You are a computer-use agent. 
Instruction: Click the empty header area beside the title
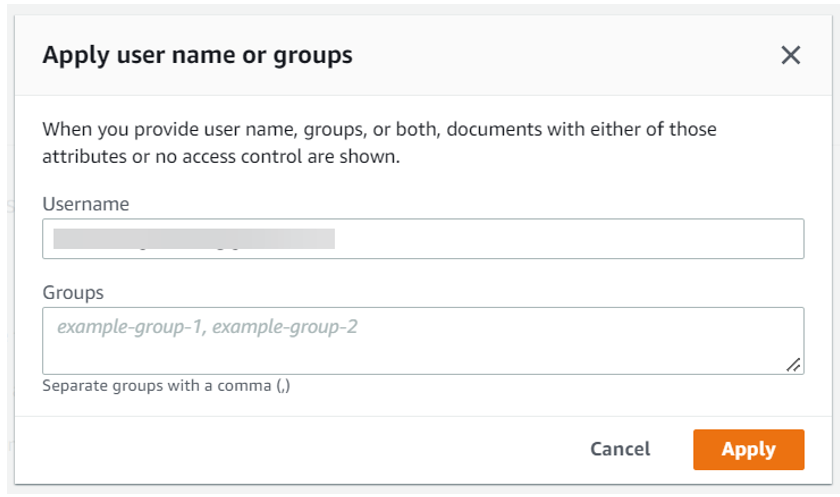(x=560, y=55)
